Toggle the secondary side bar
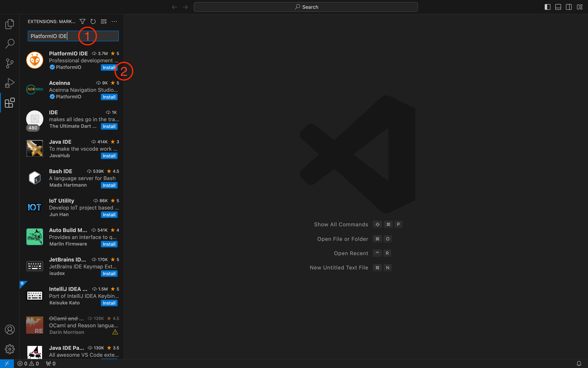Screen dimensions: 588x368 (x=569, y=7)
